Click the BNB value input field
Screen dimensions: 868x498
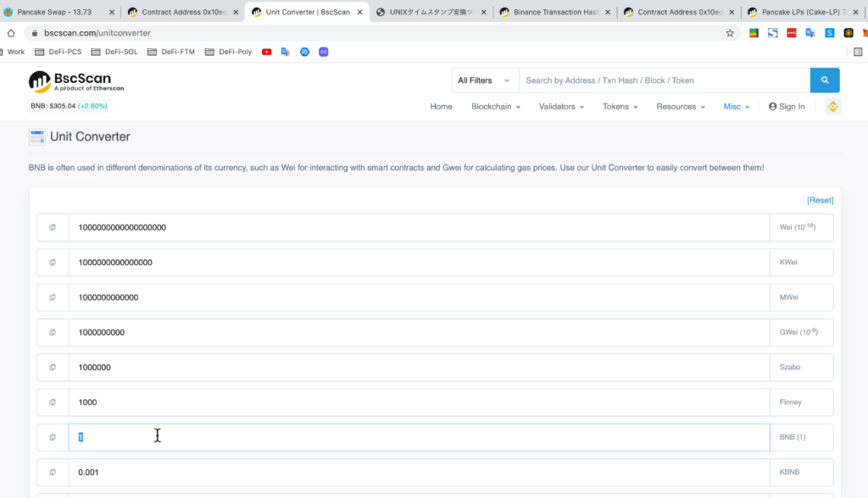[x=419, y=437]
